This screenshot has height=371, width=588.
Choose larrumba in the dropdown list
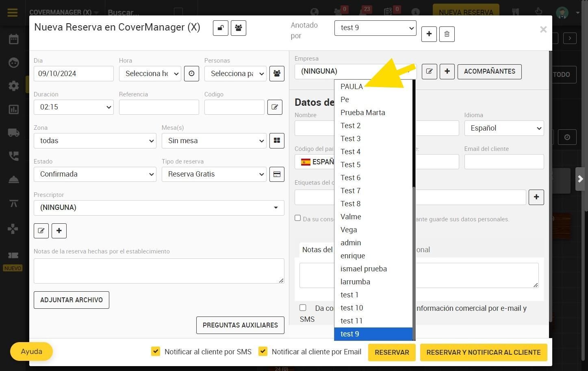tap(373, 282)
